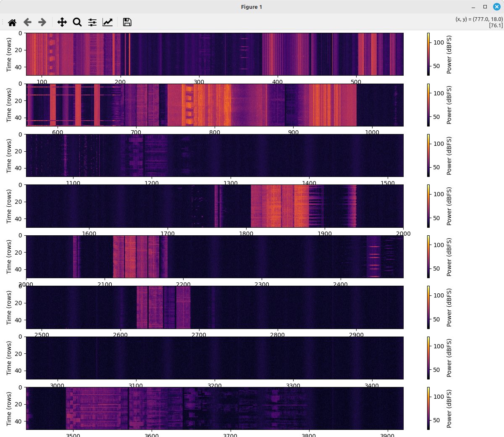Click the colorbar beside the top spectrogram

pyautogui.click(x=428, y=54)
